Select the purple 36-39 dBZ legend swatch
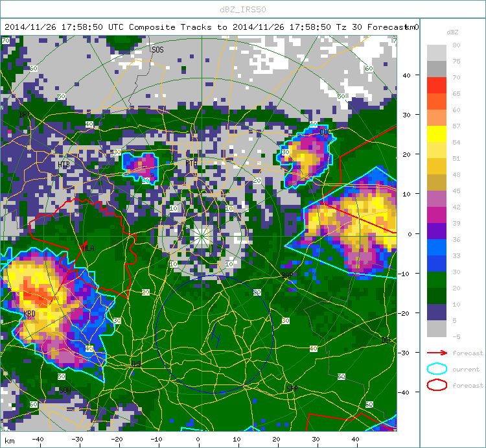Viewport: 486px width, 448px height. tap(437, 231)
